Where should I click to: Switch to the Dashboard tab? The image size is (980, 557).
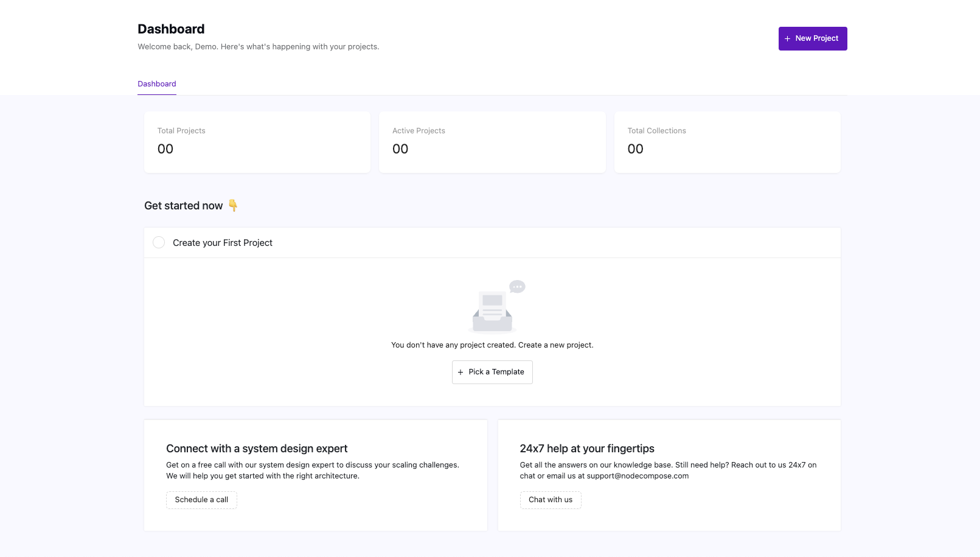pos(157,84)
